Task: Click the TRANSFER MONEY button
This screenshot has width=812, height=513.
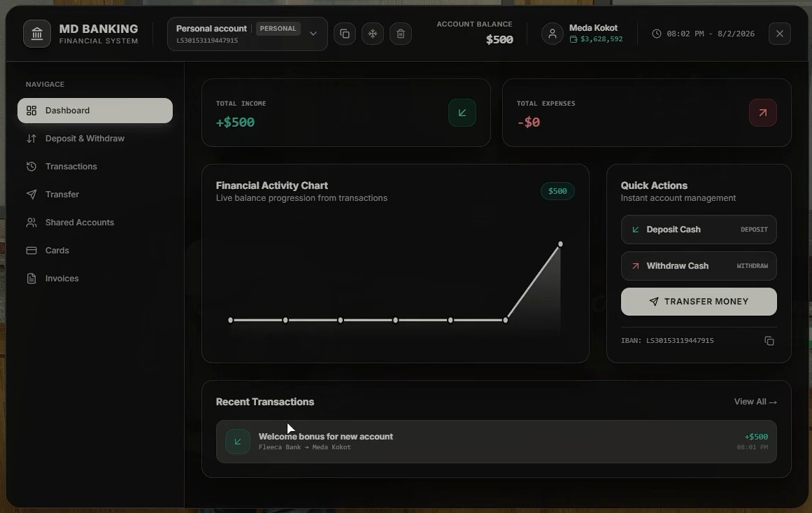Action: click(699, 302)
